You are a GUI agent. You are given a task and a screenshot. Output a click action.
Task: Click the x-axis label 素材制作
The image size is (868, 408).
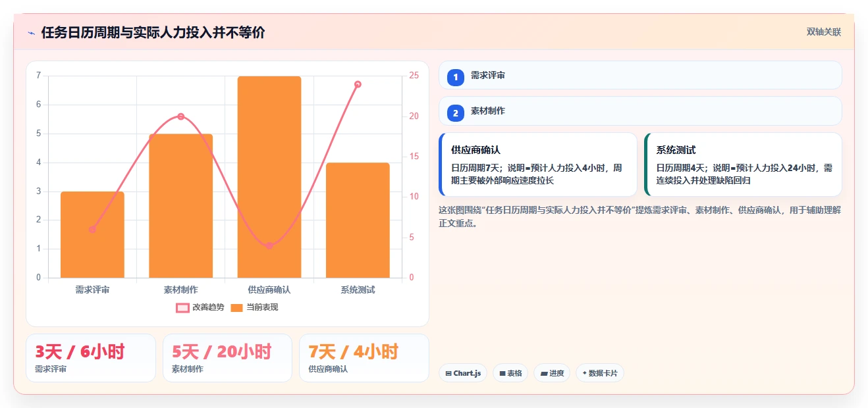tap(181, 290)
